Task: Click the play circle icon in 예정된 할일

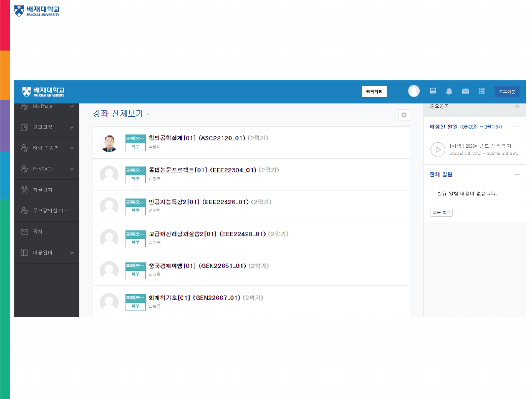Action: (x=437, y=149)
